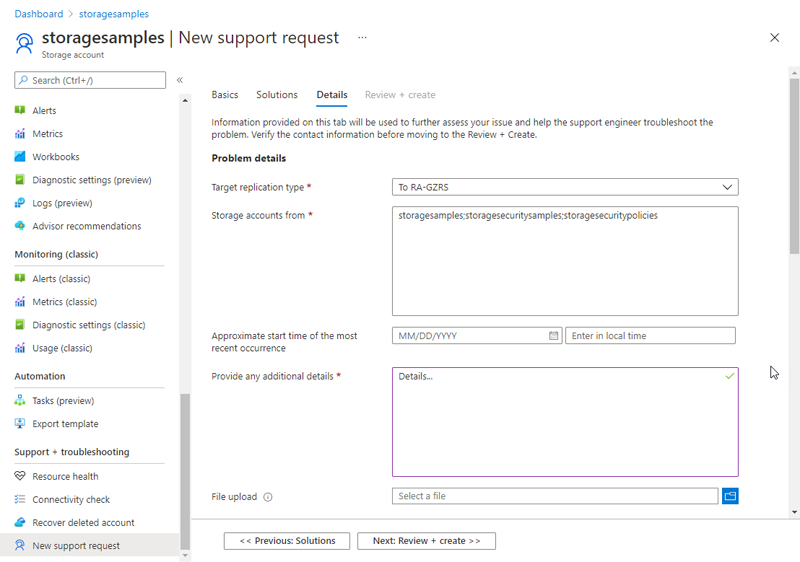Screen dimensions: 800x562
Task: Click the blue browse file folder icon
Action: pos(730,496)
